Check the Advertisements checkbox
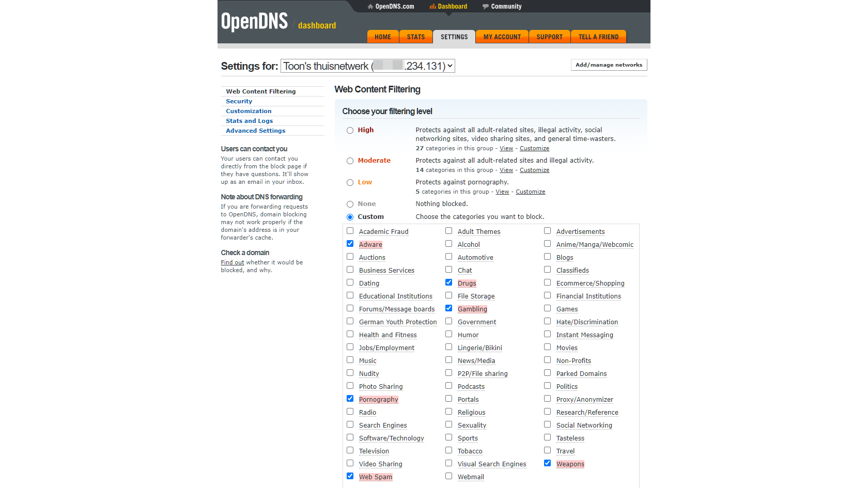The width and height of the screenshot is (868, 488). (x=548, y=231)
